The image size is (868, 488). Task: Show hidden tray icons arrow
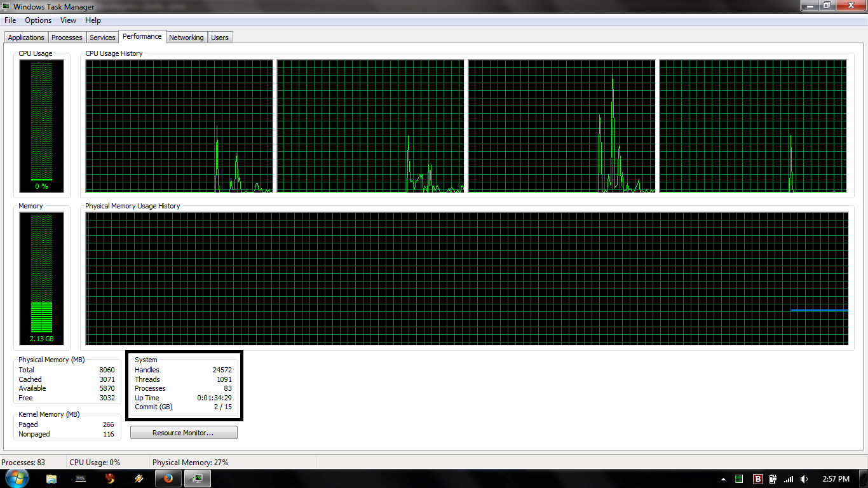pyautogui.click(x=723, y=479)
